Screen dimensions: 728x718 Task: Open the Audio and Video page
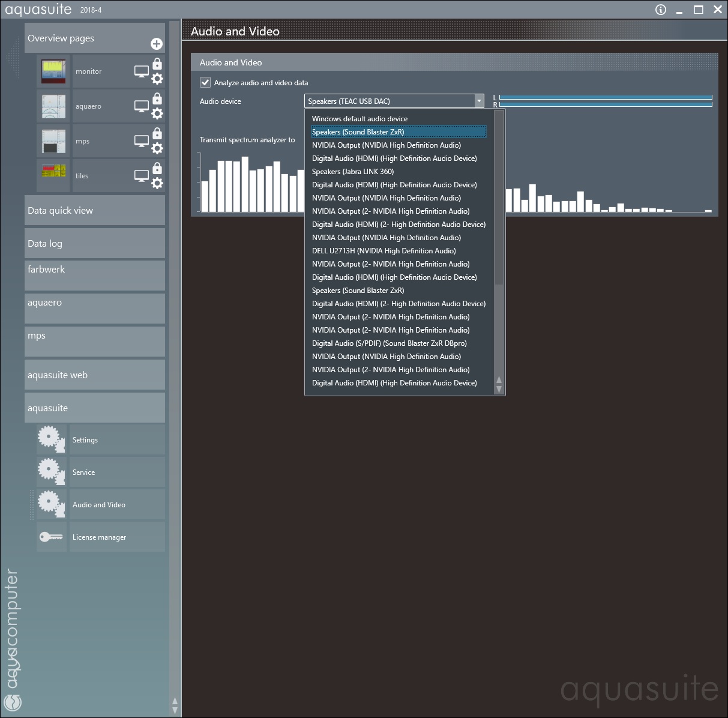tap(117, 504)
